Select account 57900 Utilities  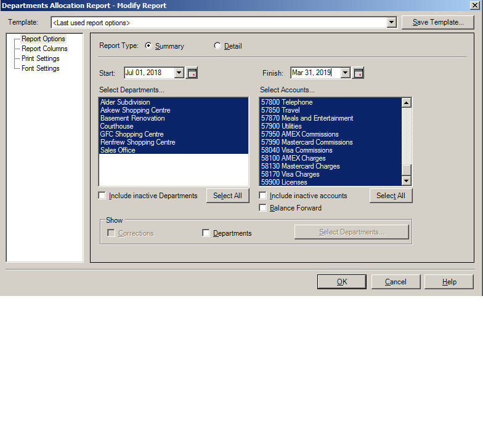[x=331, y=126]
